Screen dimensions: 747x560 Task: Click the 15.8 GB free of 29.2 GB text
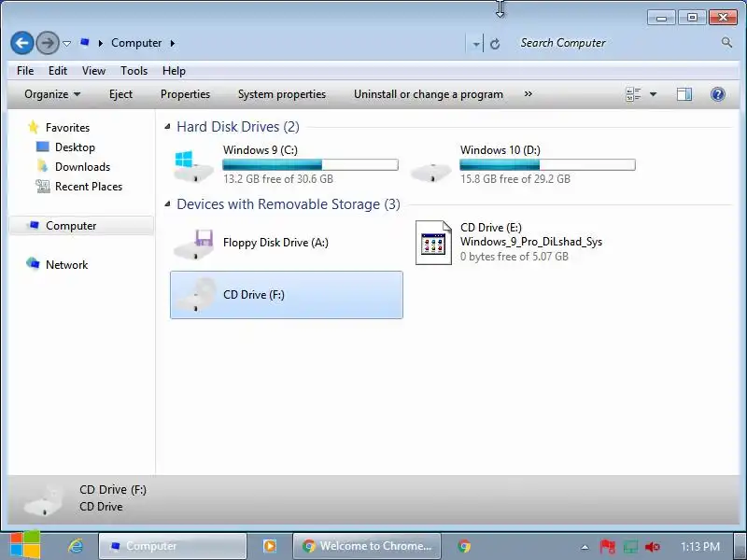pos(515,179)
